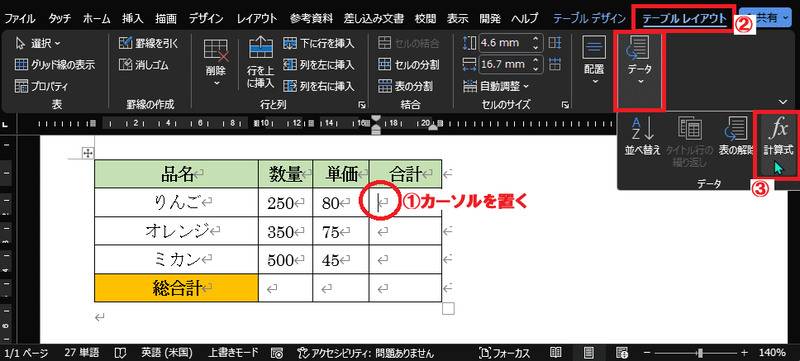Toggle グリッド線の表示 gridlines display
This screenshot has width=800, height=361.
point(54,65)
